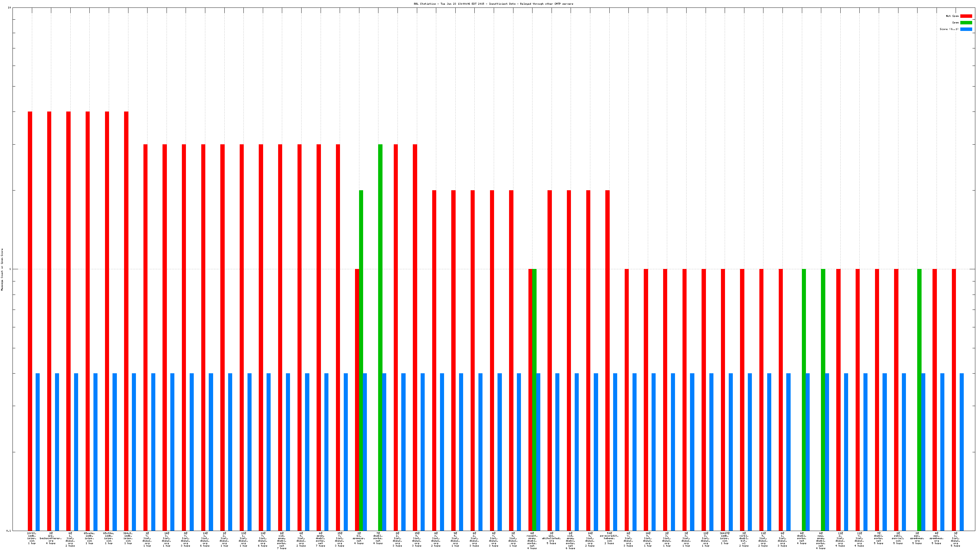Click the green bar above zen.spamhaus.org label
This screenshot has height=551, width=980.
[919, 399]
